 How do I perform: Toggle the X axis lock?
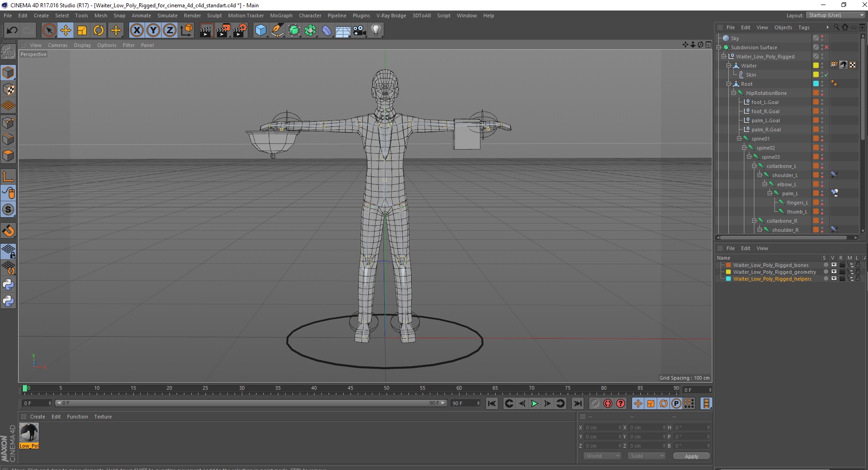click(136, 31)
